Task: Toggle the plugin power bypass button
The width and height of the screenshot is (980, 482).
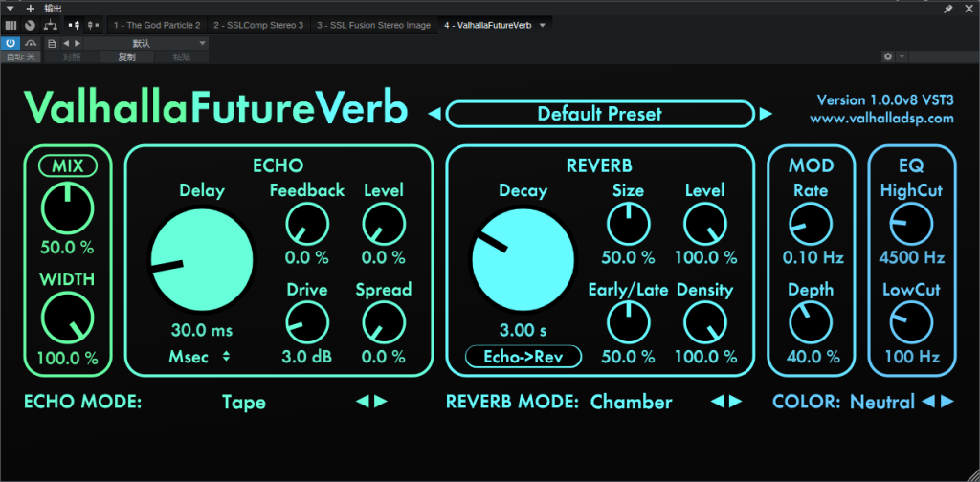Action: 11,43
